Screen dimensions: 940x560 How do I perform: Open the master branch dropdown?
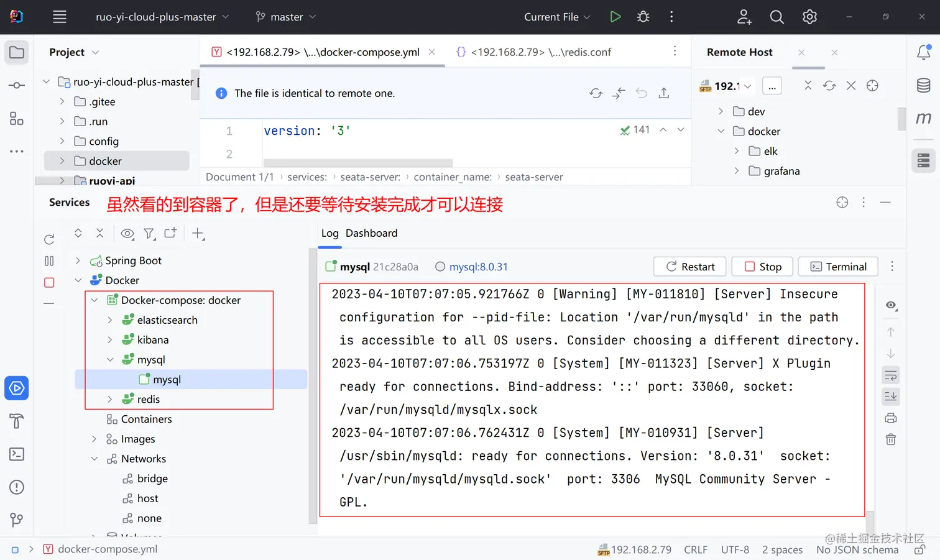click(x=286, y=17)
